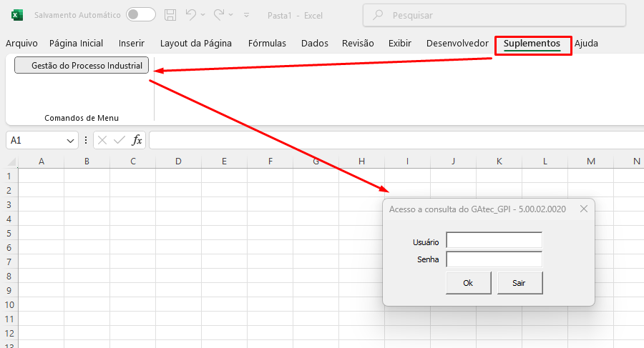Click the Save icon in title bar
Screen dimensions: 644x348
point(170,14)
